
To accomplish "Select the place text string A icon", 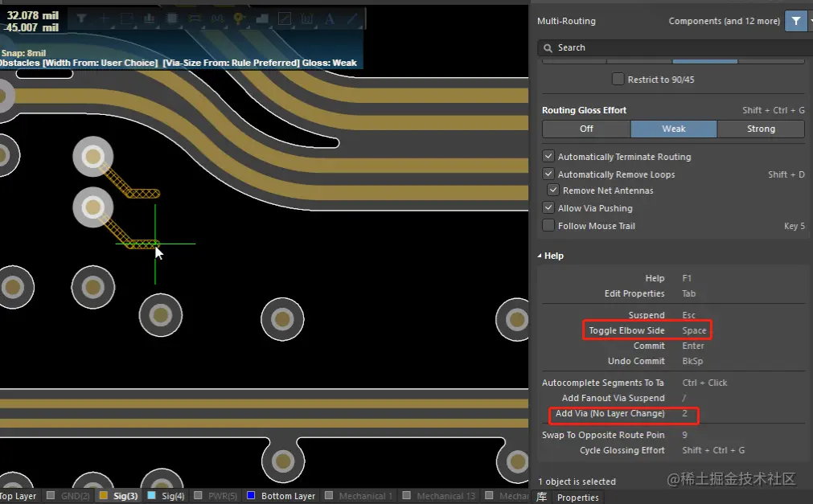I will [x=329, y=18].
